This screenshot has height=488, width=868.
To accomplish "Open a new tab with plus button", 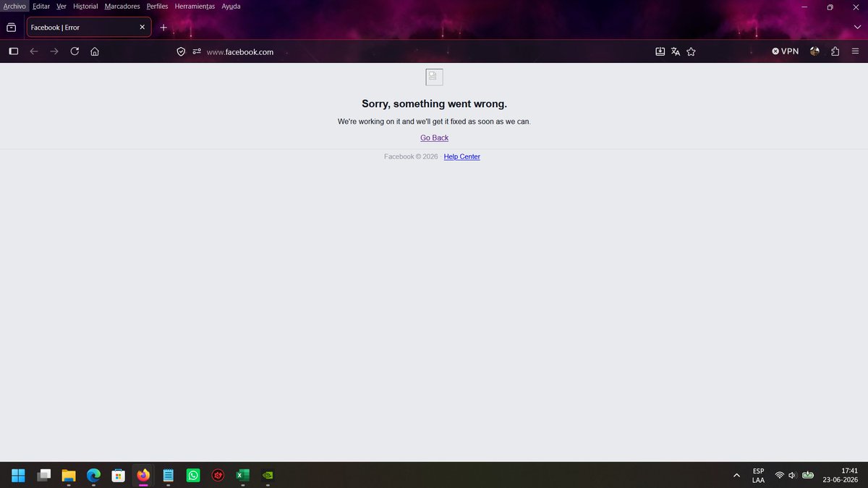I will pyautogui.click(x=163, y=28).
